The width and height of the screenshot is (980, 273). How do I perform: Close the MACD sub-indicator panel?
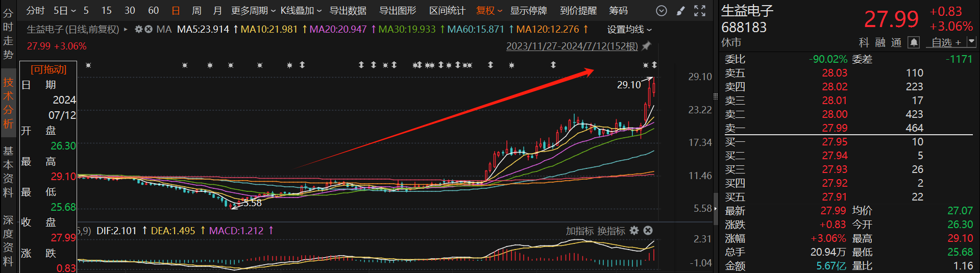pos(648,231)
